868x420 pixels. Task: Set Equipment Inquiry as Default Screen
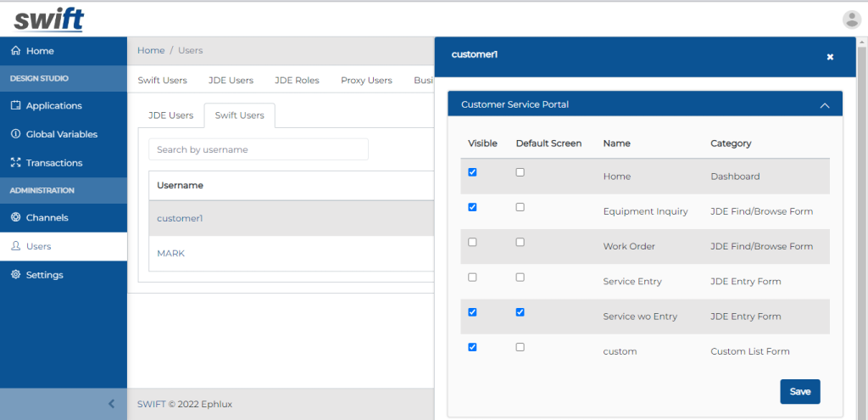click(520, 207)
